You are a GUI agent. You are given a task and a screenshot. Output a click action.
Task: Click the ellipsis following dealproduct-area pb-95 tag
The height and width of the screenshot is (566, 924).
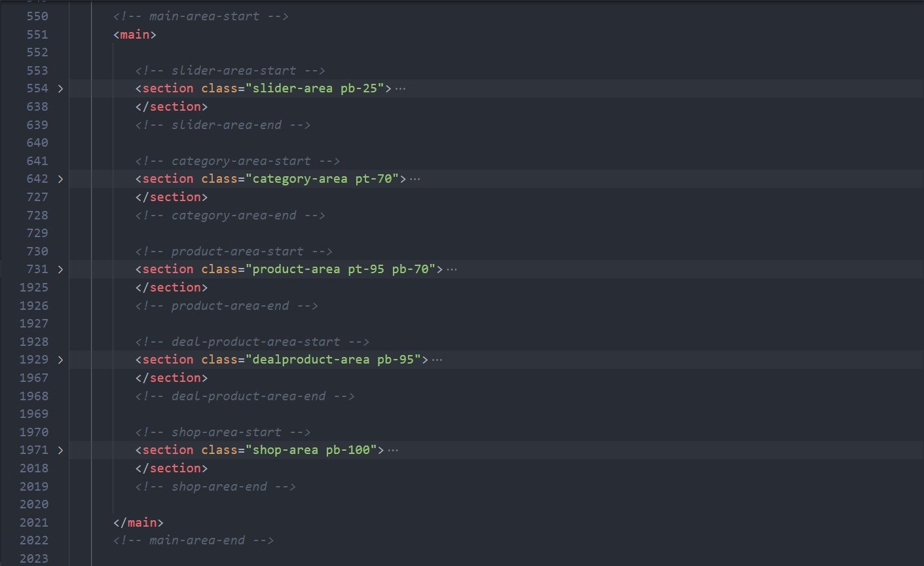[437, 360]
